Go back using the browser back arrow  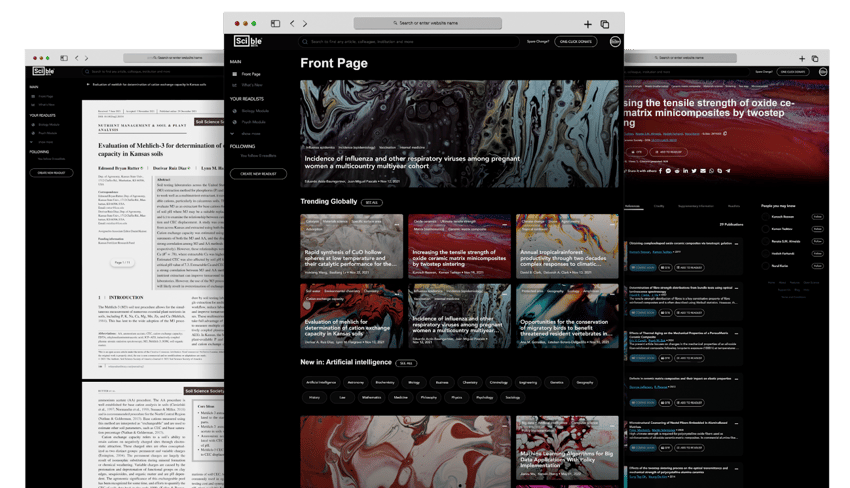coord(292,23)
